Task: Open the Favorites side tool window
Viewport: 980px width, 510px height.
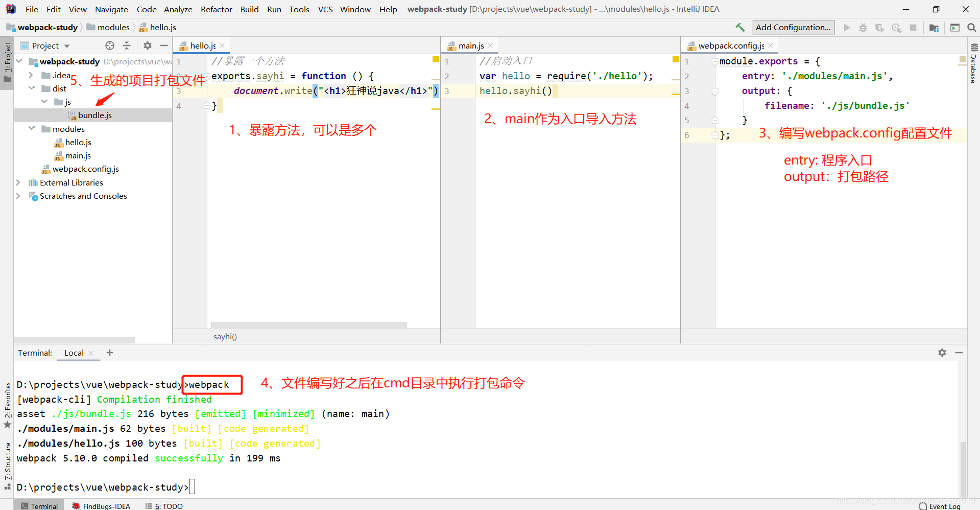Action: [x=7, y=405]
